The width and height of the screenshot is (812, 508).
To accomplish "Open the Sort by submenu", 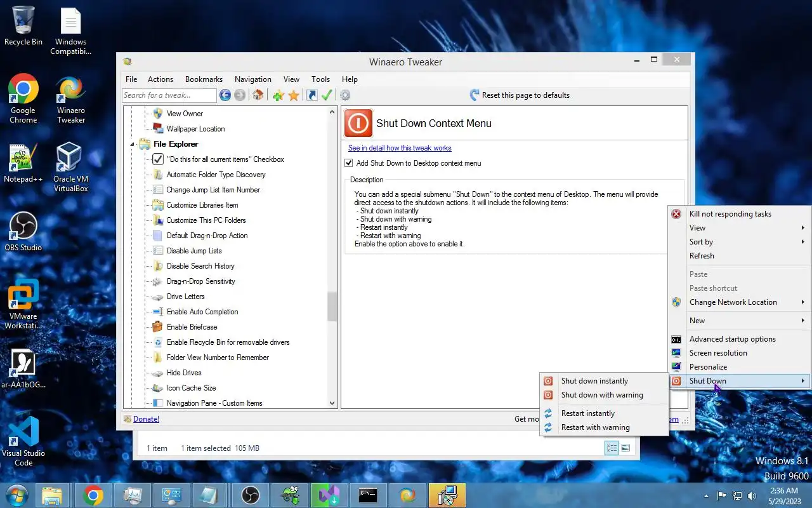I will 740,242.
